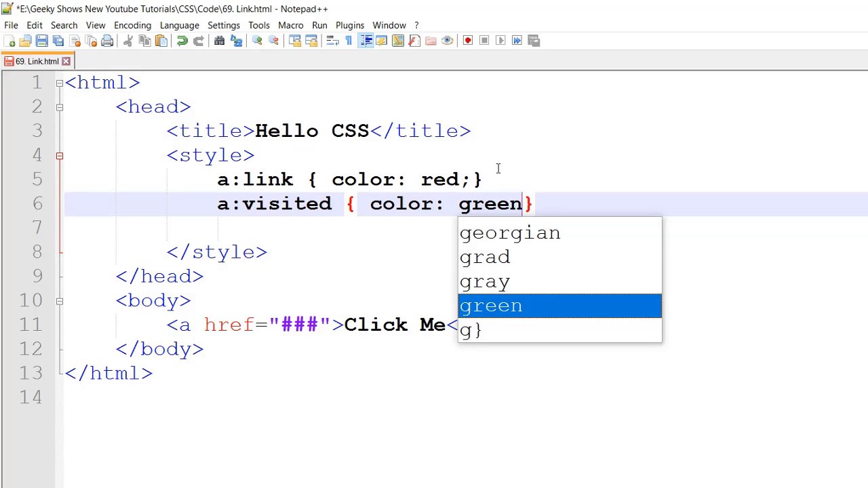Open the Encoding menu
The image size is (868, 488).
(x=132, y=25)
